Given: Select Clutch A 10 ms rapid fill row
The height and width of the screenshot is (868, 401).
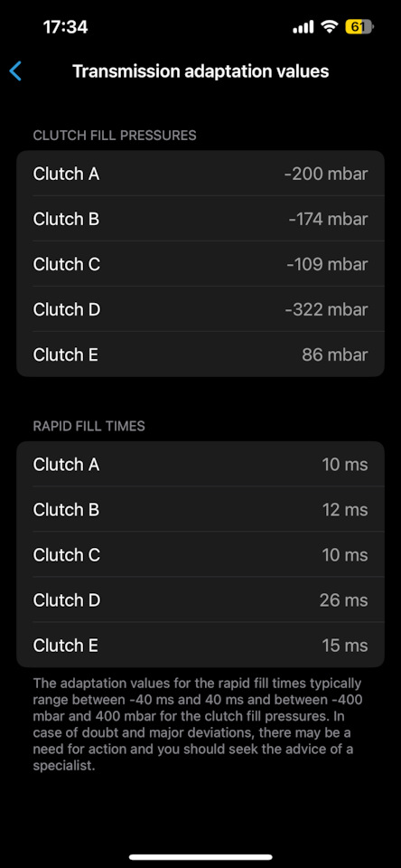Looking at the screenshot, I should [200, 464].
